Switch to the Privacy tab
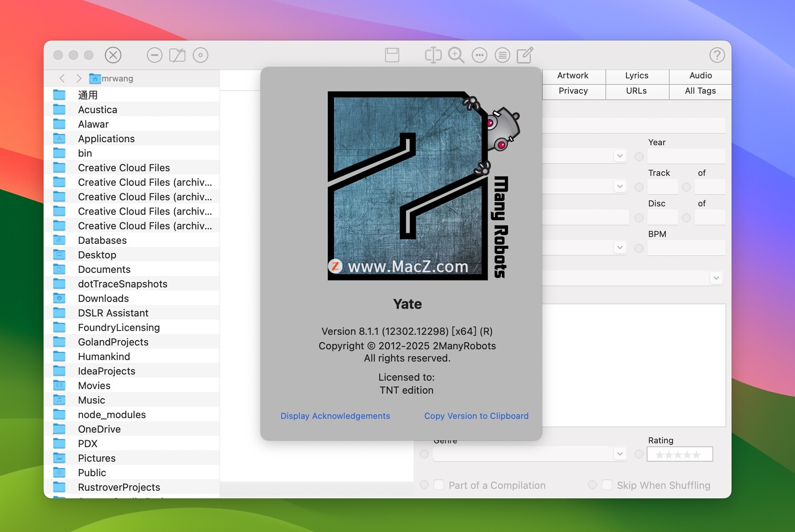Viewport: 795px width, 532px height. 573,91
